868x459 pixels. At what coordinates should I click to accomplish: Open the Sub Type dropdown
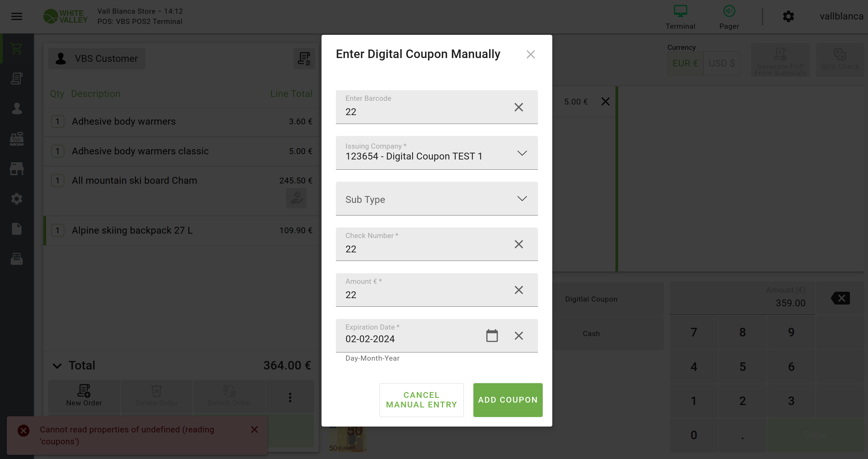click(x=522, y=199)
